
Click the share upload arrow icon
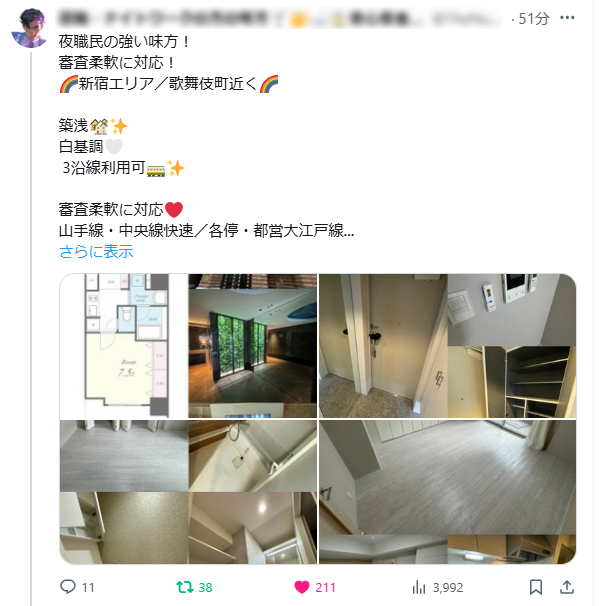567,587
